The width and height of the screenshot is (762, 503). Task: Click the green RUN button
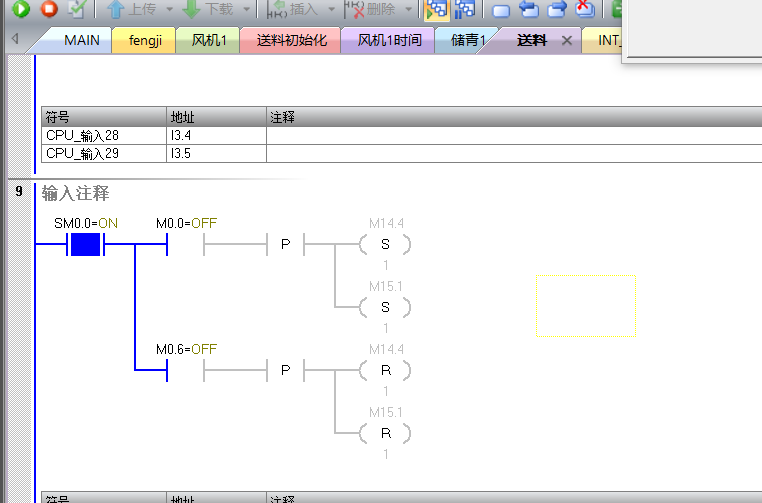coord(21,10)
